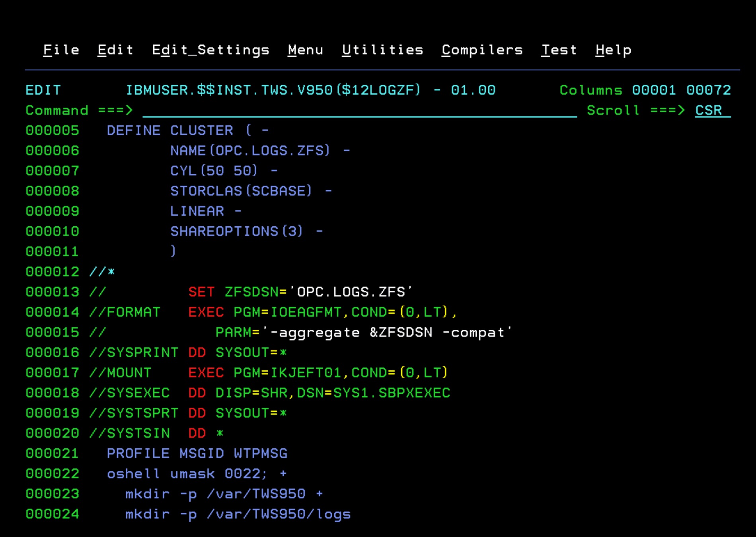This screenshot has height=537, width=756.
Task: Select the Scroll field showing CSR
Action: click(708, 111)
